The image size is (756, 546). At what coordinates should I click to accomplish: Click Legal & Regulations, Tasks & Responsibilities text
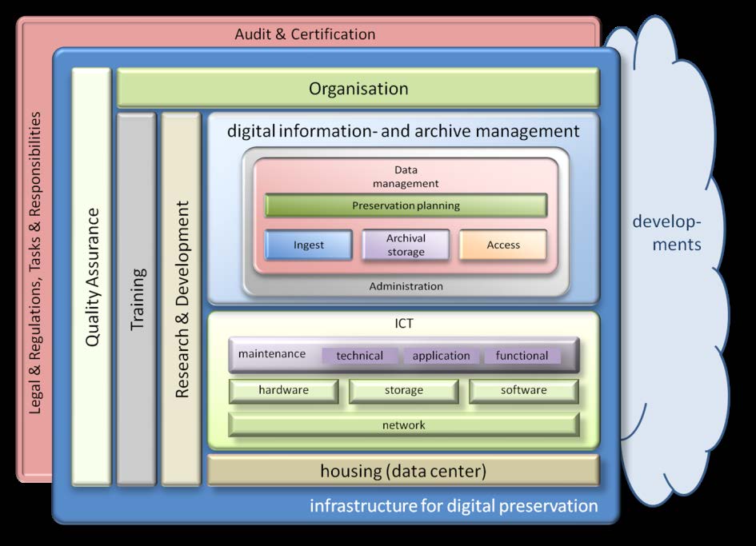(34, 263)
